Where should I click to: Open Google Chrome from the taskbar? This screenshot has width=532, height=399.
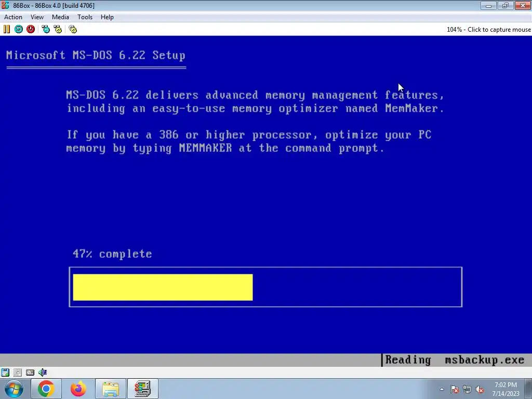pyautogui.click(x=46, y=389)
